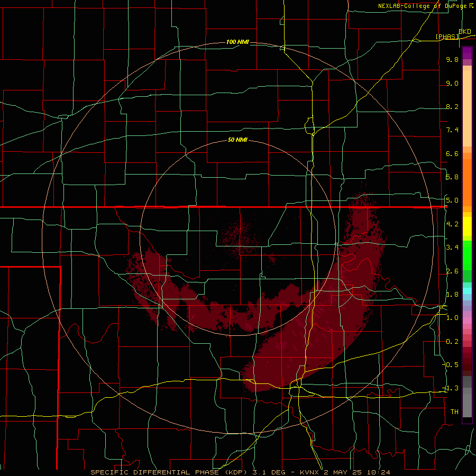Image resolution: width=476 pixels, height=476 pixels.
Task: Click the 3.4 value on the color scale
Action: [x=452, y=248]
